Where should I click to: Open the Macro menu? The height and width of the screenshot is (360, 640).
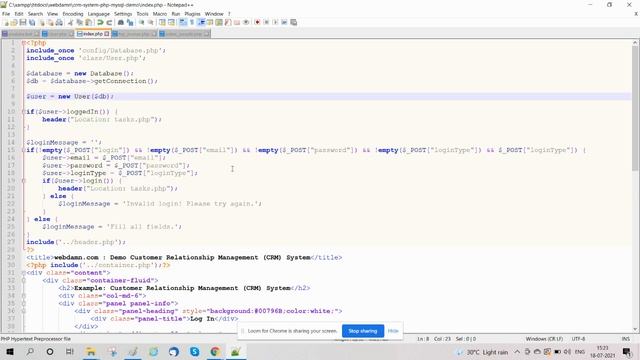[160, 14]
